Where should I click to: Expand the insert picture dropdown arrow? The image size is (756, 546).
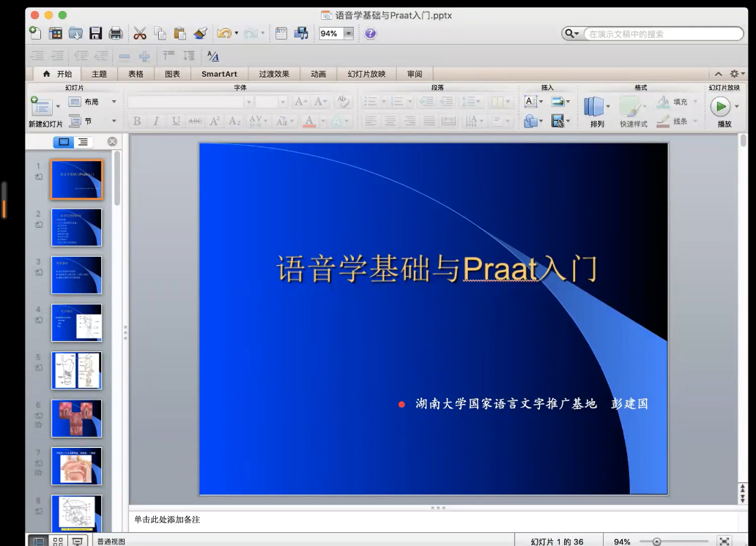click(x=568, y=101)
